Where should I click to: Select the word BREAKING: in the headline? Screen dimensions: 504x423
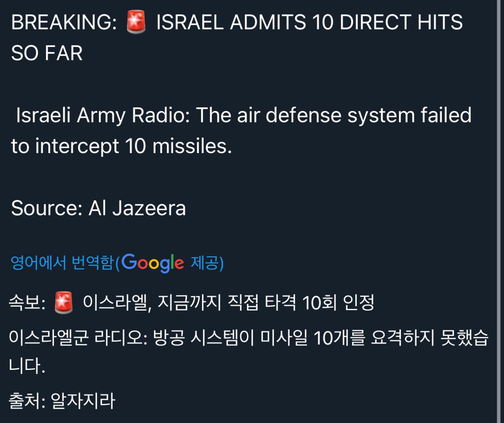tap(64, 22)
